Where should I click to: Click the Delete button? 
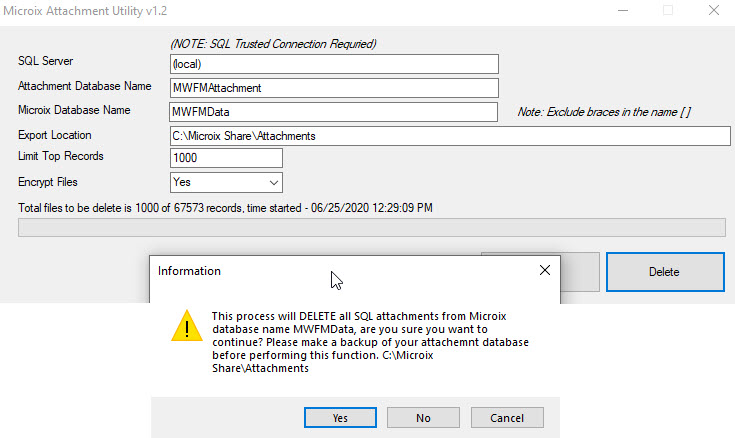coord(664,271)
